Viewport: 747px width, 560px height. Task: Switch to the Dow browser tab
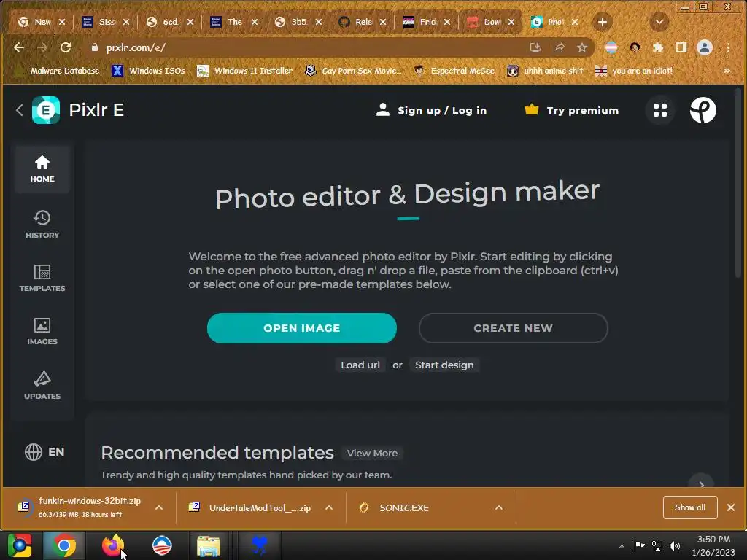[491, 22]
